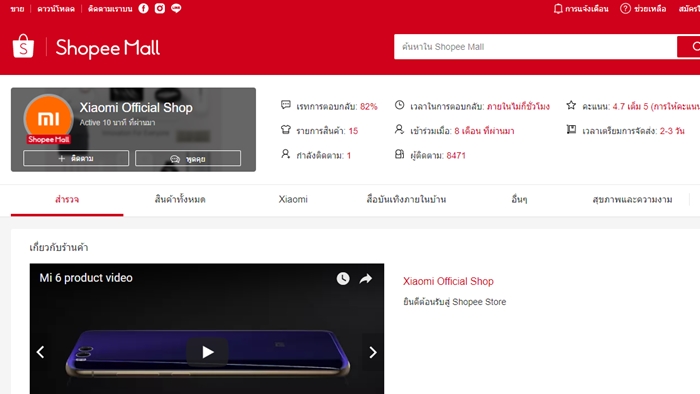700x394 pixels.
Task: Click the response time clock icon
Action: point(400,105)
